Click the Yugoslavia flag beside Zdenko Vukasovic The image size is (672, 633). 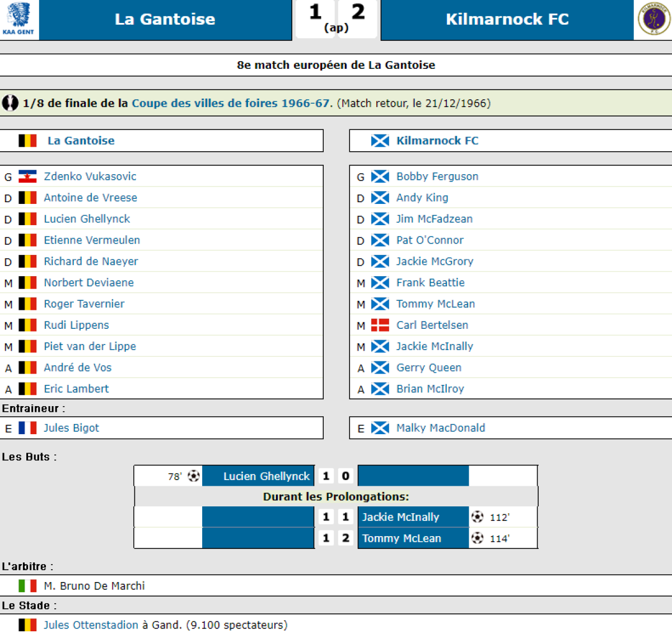pyautogui.click(x=27, y=176)
